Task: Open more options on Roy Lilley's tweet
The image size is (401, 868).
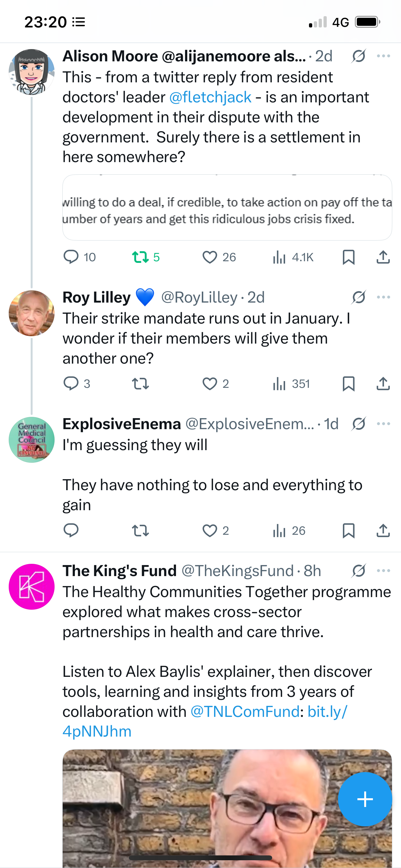Action: 384,297
